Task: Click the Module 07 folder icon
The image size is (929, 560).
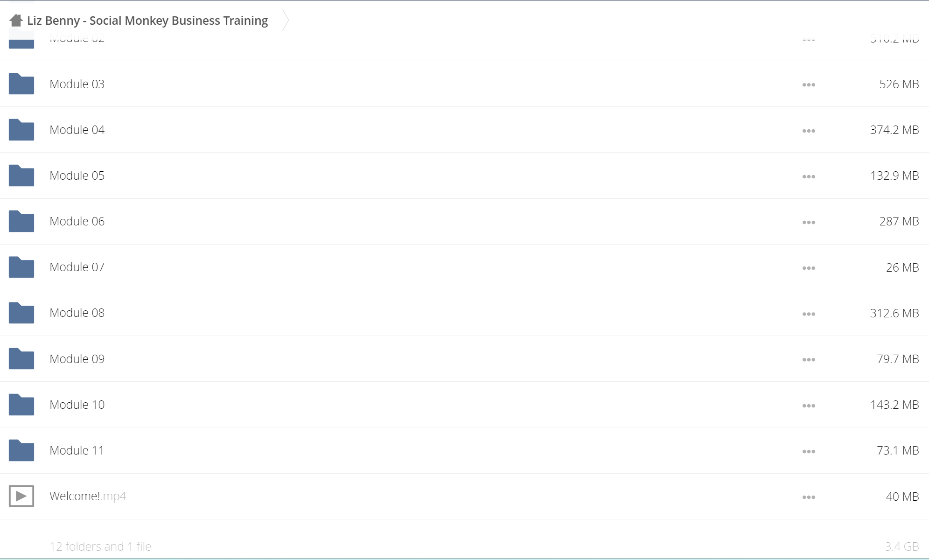Action: click(21, 266)
